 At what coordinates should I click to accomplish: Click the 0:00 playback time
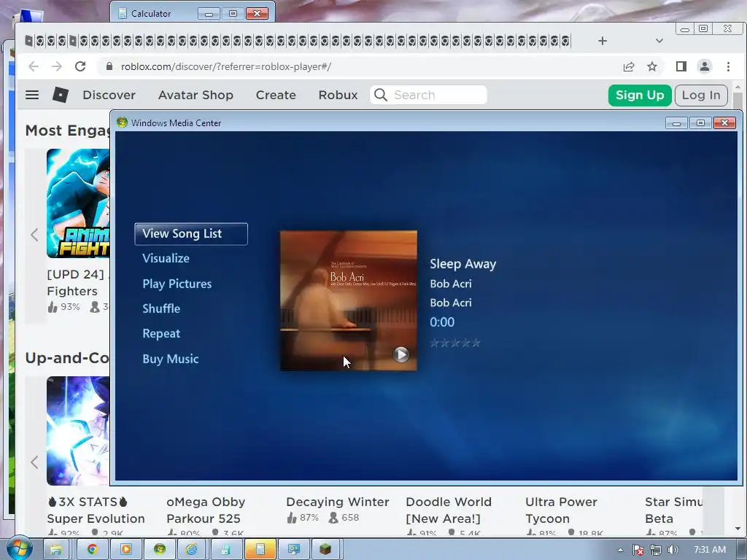(441, 322)
